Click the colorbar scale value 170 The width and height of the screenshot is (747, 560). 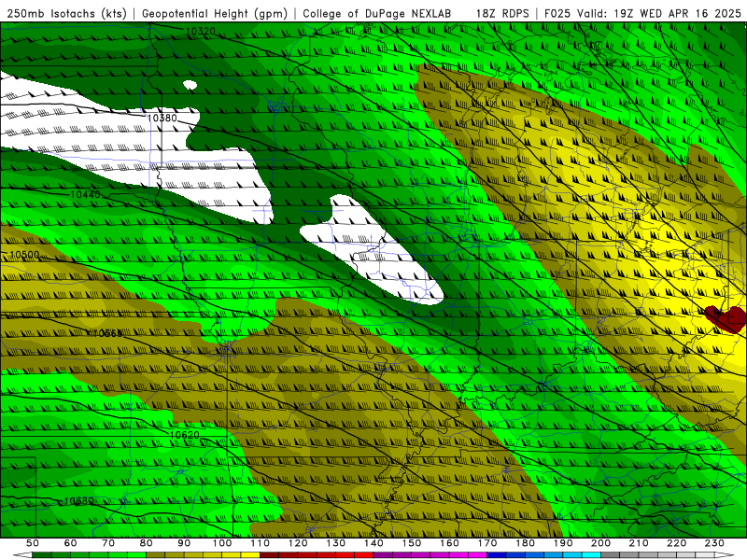point(487,543)
